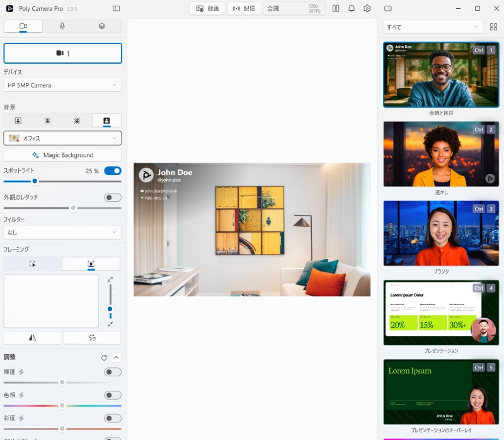Image resolution: width=504 pixels, height=440 pixels.
Task: Open the layers tab
Action: (x=101, y=26)
